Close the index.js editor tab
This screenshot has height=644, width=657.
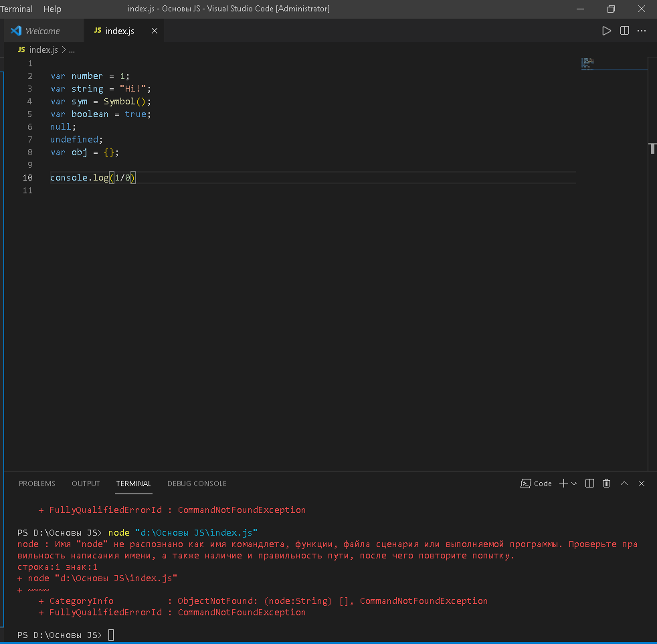click(155, 31)
